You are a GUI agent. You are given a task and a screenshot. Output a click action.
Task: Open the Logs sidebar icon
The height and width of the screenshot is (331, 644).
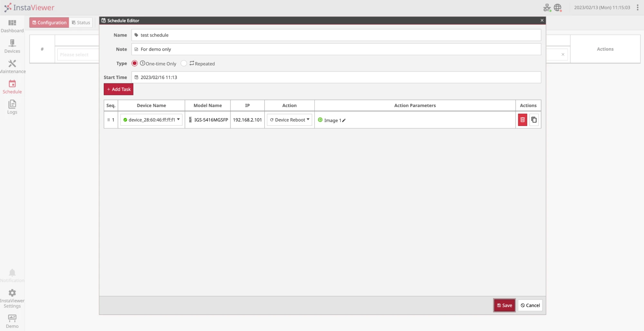tap(12, 104)
